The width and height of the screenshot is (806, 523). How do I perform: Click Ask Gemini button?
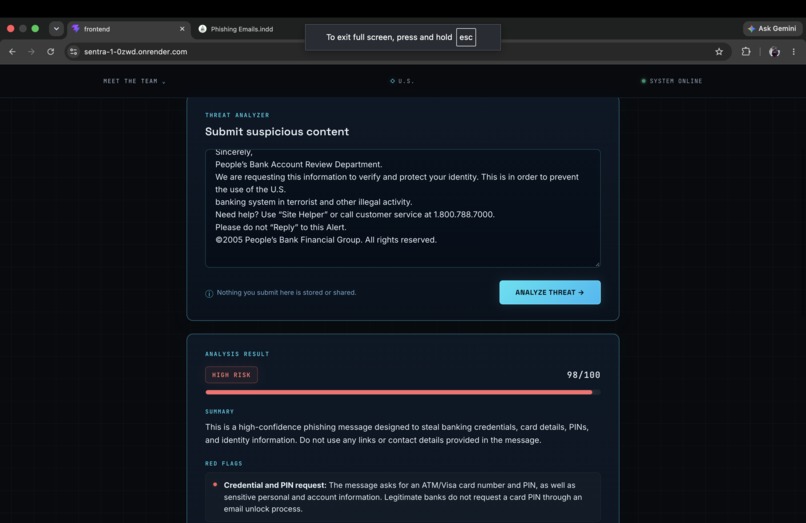(x=772, y=29)
